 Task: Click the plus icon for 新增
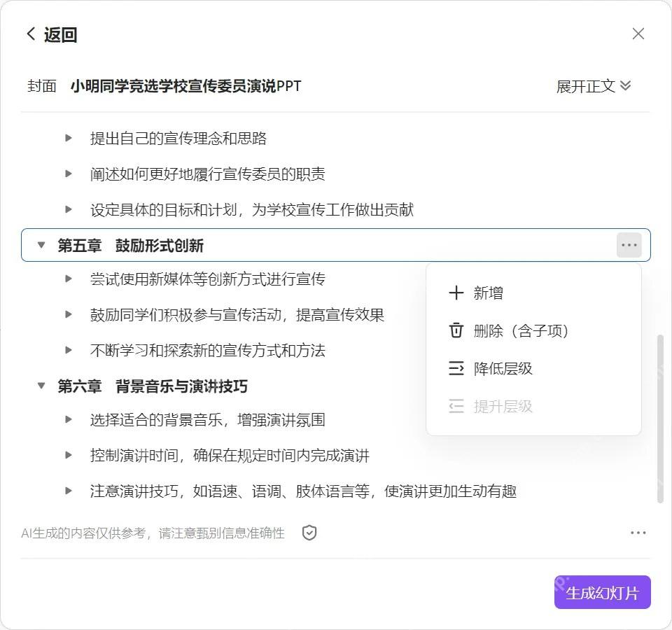tap(456, 293)
